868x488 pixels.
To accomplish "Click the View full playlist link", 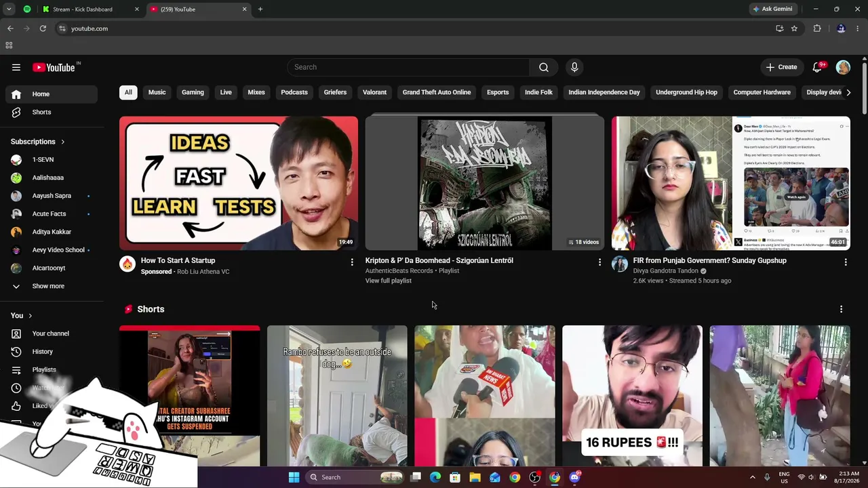I will pyautogui.click(x=389, y=281).
